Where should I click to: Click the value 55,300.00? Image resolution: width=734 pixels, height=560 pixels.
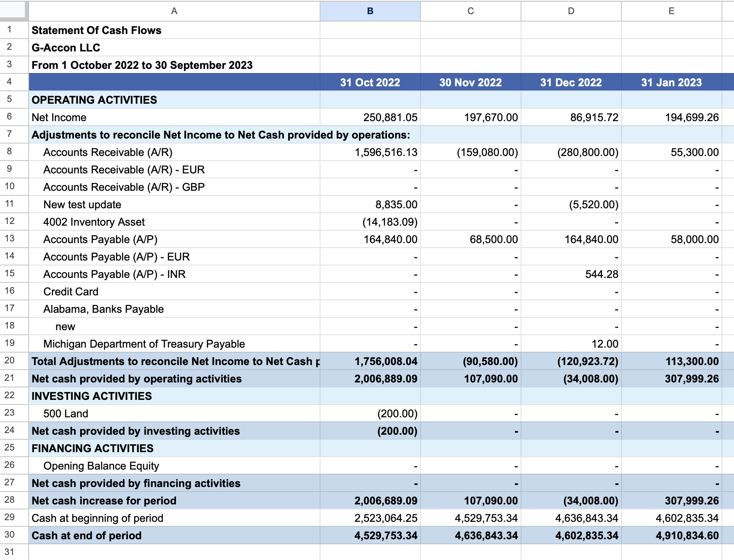click(695, 152)
